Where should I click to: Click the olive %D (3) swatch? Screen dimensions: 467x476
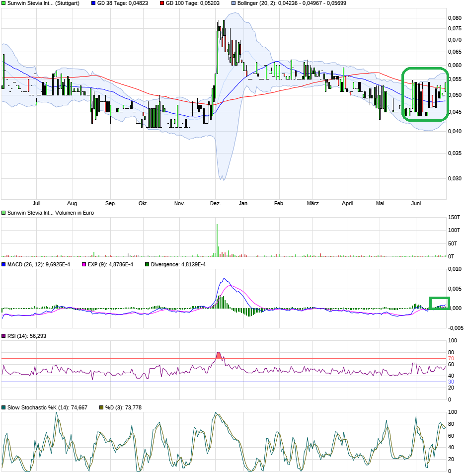click(x=101, y=408)
